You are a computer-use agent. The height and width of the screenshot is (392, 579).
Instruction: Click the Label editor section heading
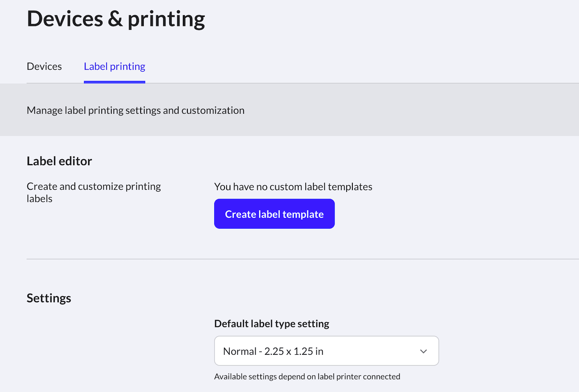click(59, 161)
